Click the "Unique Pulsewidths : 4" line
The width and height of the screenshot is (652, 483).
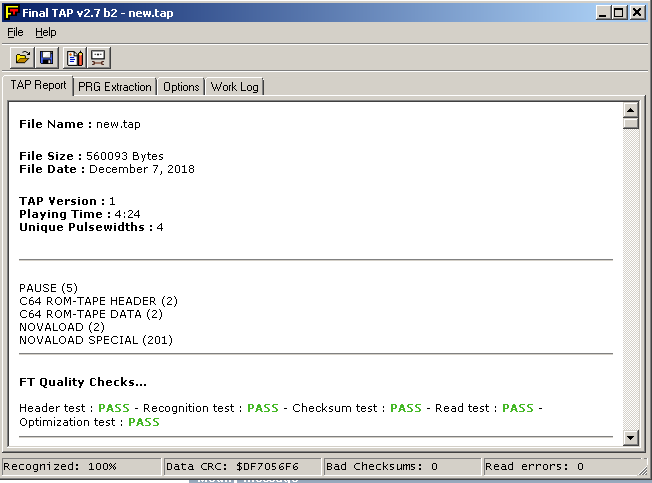(x=91, y=227)
